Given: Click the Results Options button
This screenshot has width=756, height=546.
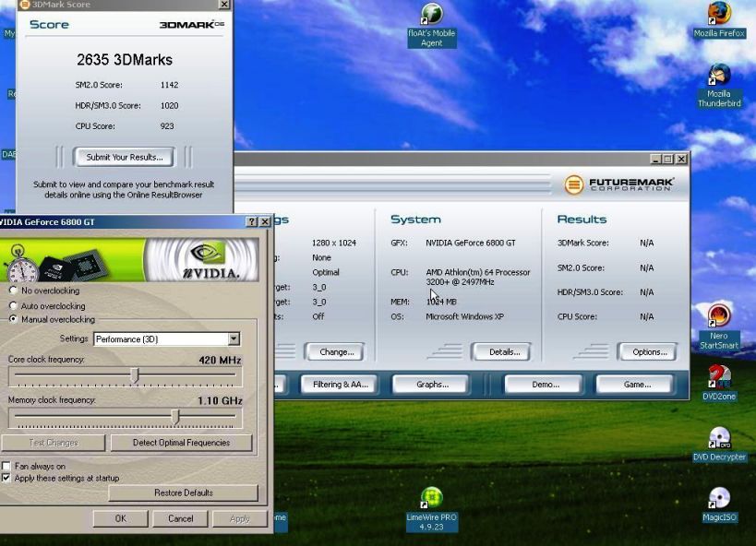Looking at the screenshot, I should [649, 351].
